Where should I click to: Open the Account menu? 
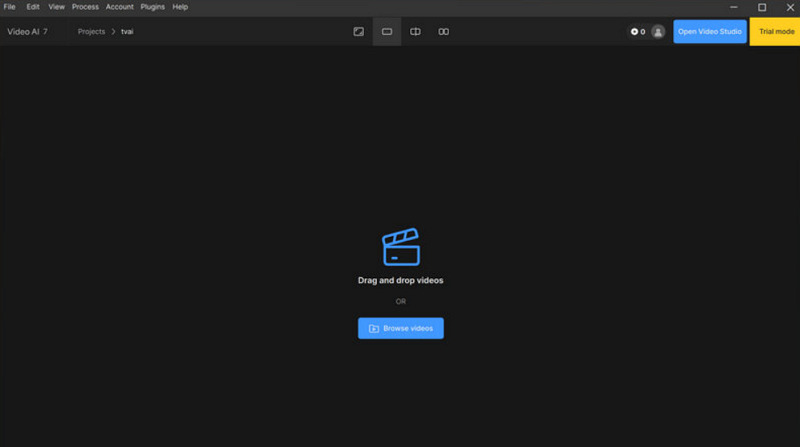[x=119, y=7]
